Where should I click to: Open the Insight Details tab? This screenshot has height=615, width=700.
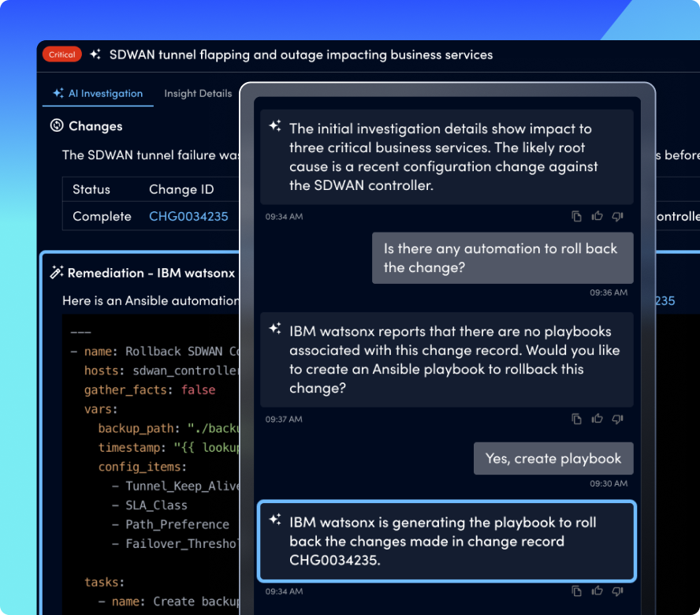[198, 93]
